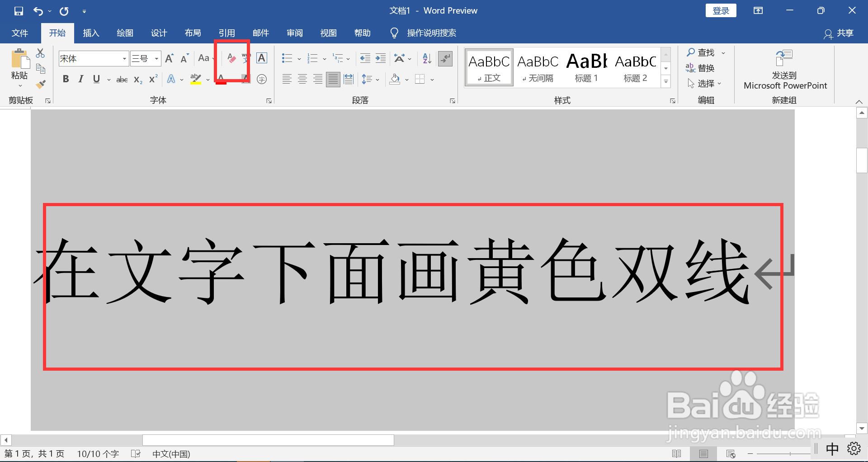Decrease paragraph indent
The image size is (868, 462).
tap(365, 58)
